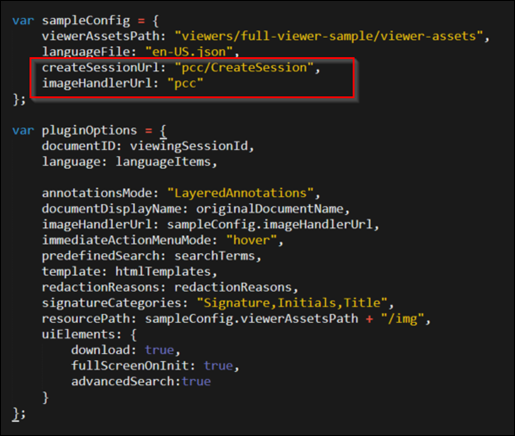
Task: Click the viewerAssetsPath string value
Action: pyautogui.click(x=329, y=36)
